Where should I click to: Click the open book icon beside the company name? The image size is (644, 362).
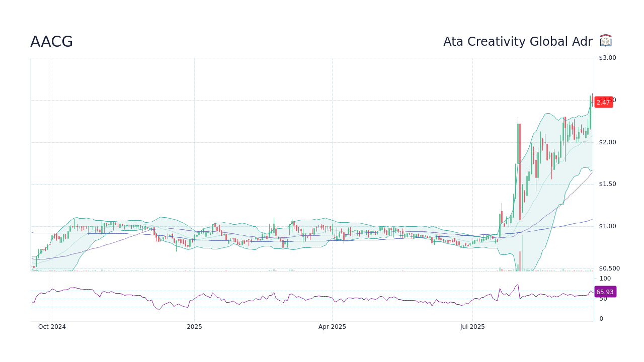[x=606, y=41]
